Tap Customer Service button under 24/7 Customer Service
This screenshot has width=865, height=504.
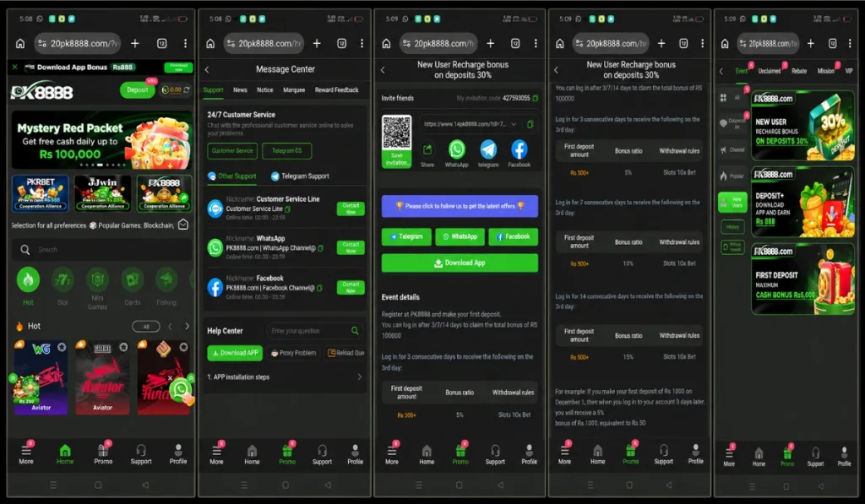(x=232, y=150)
